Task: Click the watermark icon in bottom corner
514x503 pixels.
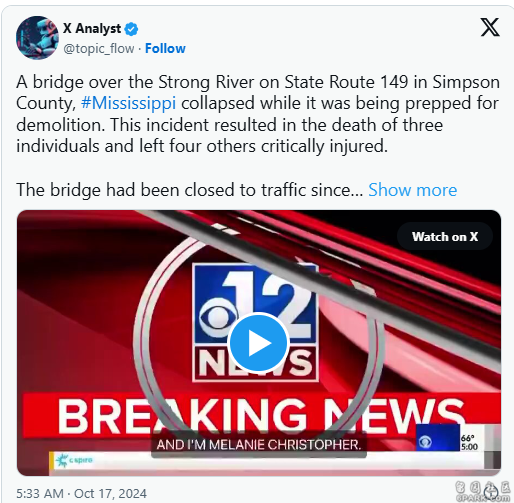Action: [492, 493]
